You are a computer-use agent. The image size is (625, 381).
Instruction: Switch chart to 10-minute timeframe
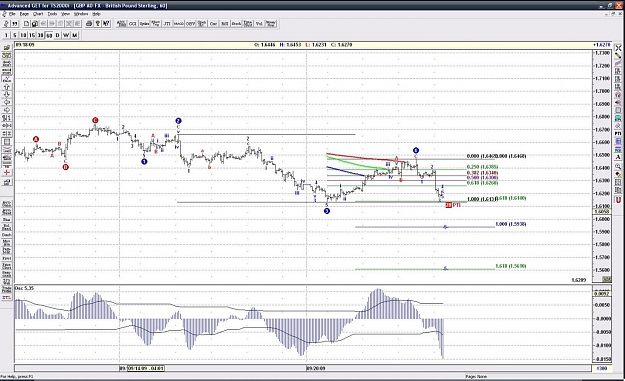(x=23, y=35)
